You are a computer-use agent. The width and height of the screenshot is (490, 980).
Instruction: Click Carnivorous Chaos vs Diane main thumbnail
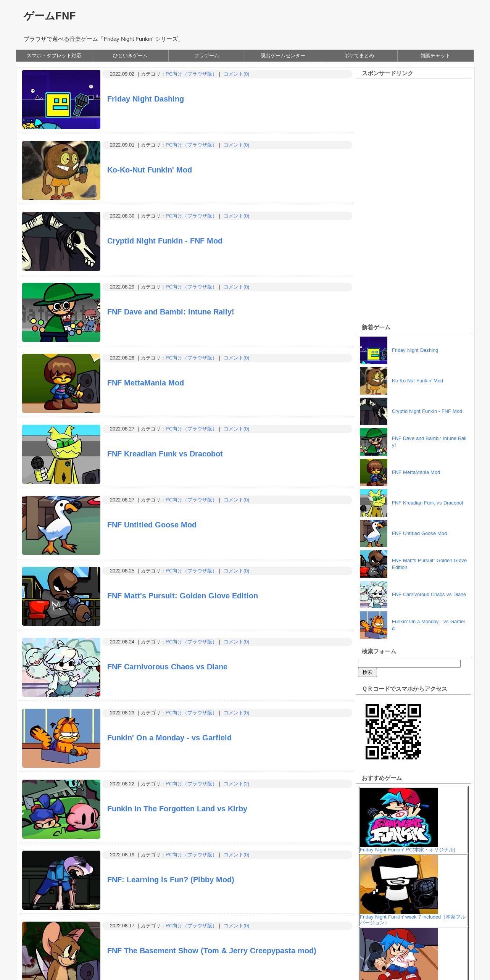tap(61, 667)
